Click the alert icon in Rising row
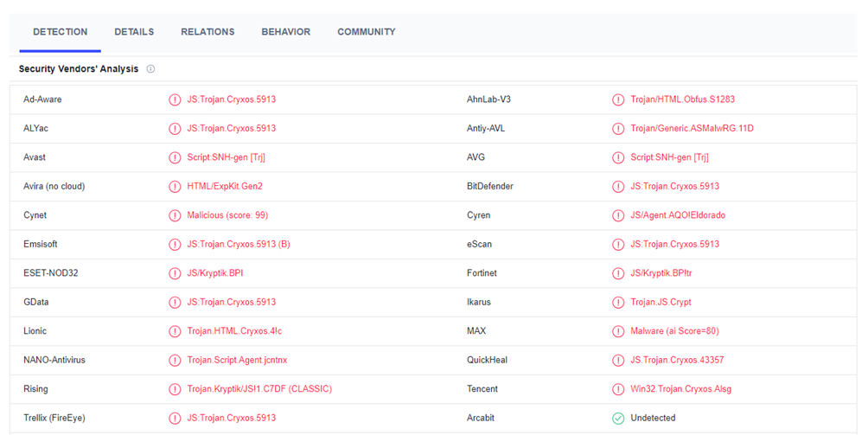 pyautogui.click(x=175, y=389)
